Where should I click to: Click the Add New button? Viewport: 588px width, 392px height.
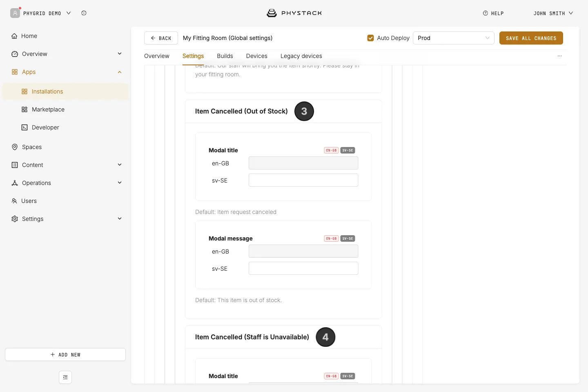pos(65,354)
